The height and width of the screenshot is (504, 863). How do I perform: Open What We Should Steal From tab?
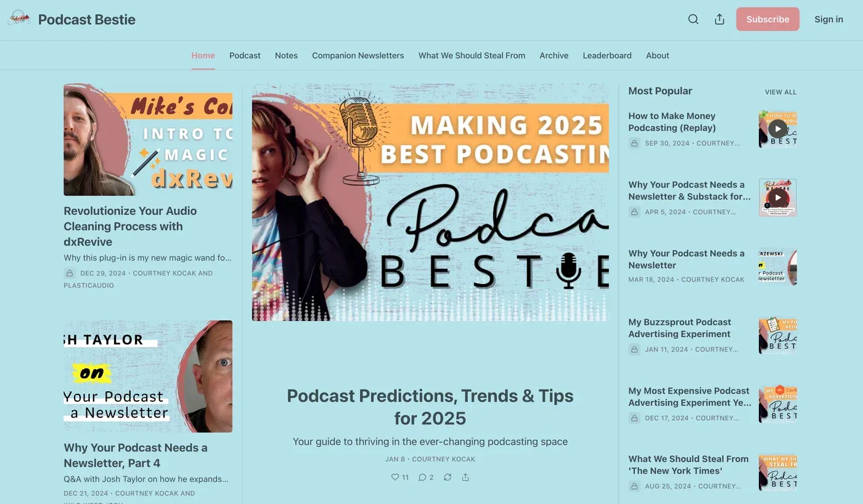click(472, 55)
